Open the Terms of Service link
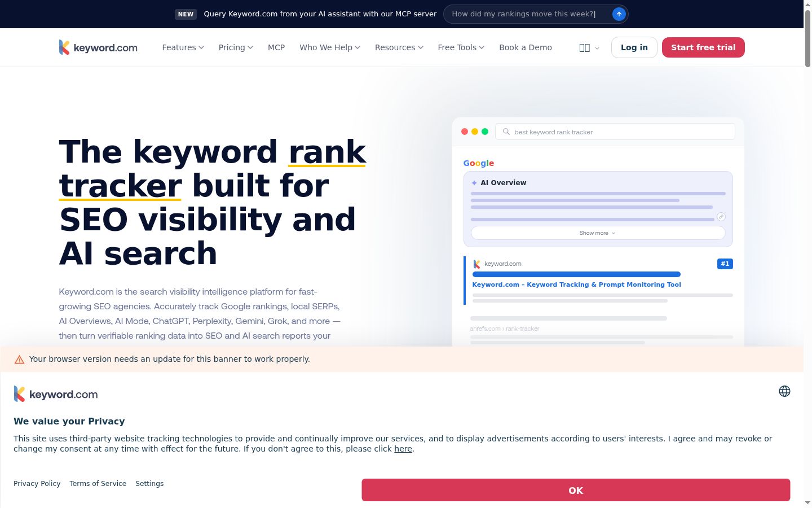Image resolution: width=812 pixels, height=508 pixels. coord(98,484)
